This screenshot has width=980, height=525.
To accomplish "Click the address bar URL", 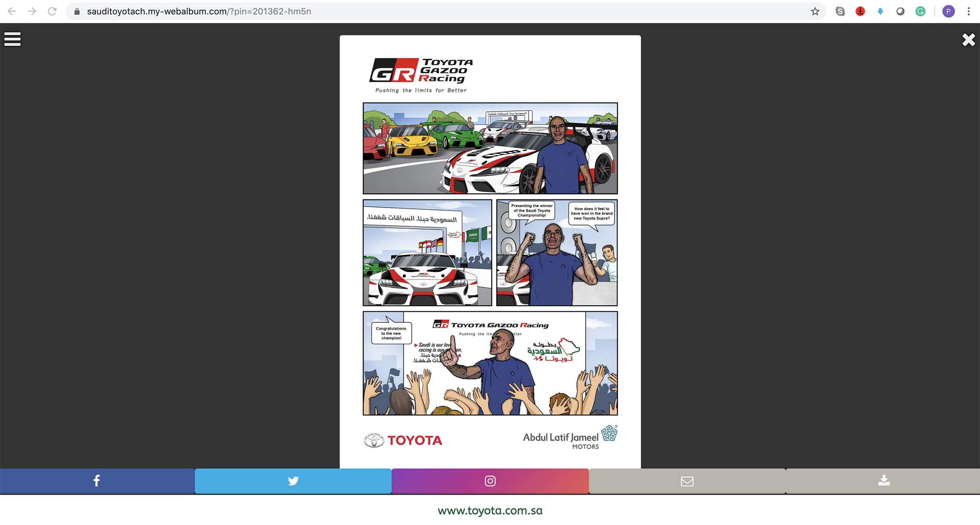I will click(x=199, y=12).
